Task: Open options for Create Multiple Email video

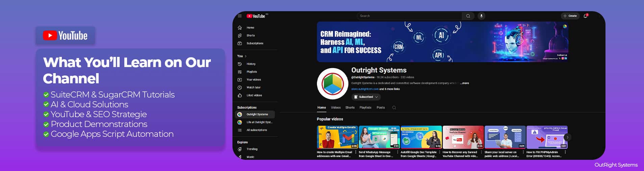Action: pyautogui.click(x=356, y=152)
